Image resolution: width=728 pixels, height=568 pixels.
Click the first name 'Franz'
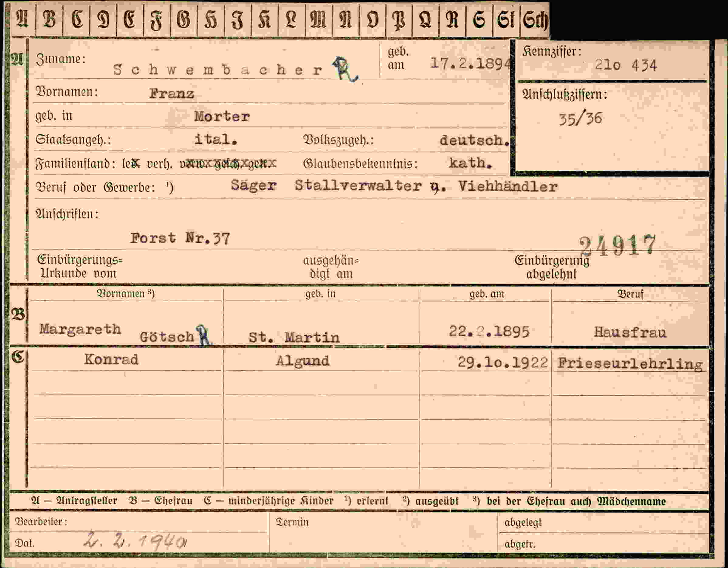click(x=172, y=94)
